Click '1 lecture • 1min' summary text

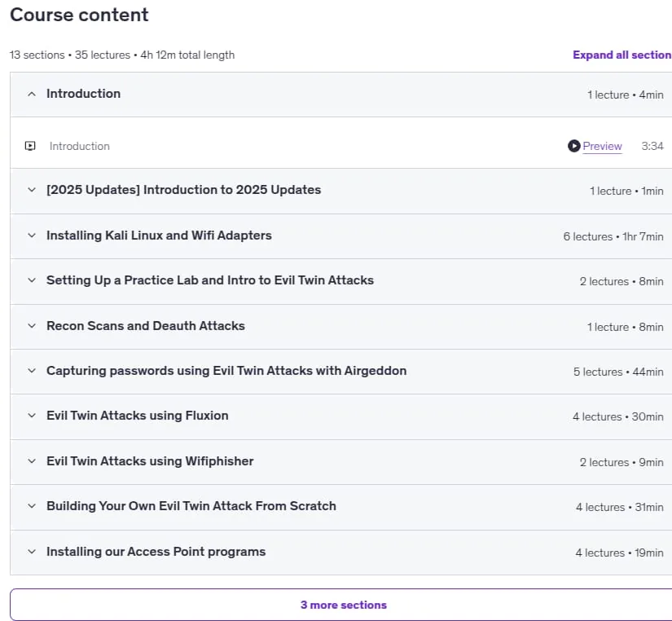point(626,191)
